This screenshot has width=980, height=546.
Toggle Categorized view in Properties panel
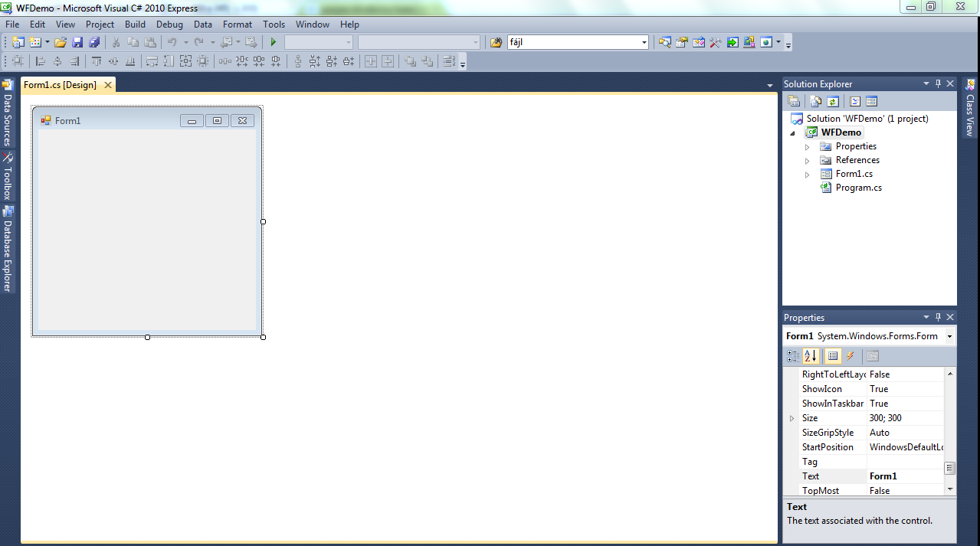point(793,356)
